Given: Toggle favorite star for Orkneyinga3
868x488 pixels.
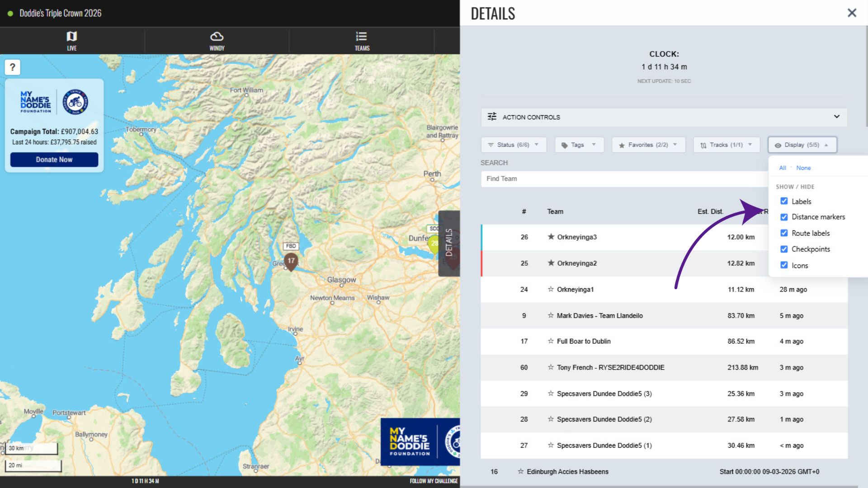Looking at the screenshot, I should (551, 237).
